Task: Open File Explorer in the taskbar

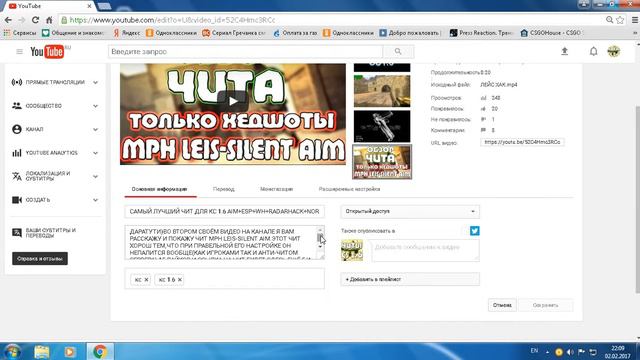Action: (42, 351)
